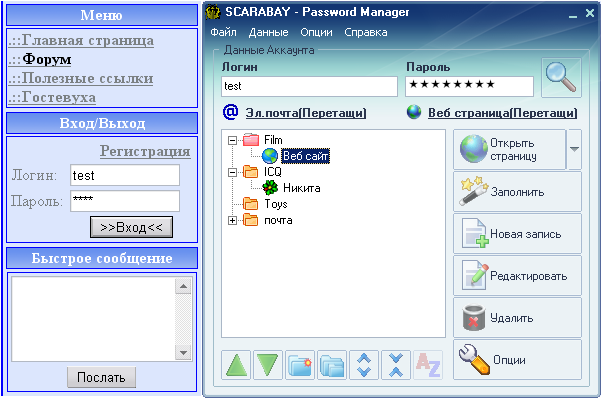Viewport: 601px width, 398px height.
Task: Click the stacked folders toolbar icon
Action: click(x=332, y=365)
